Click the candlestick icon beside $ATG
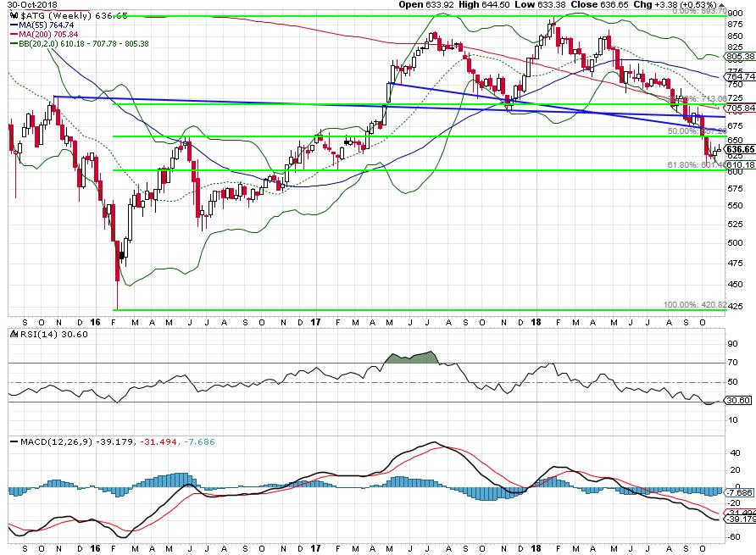This screenshot has height=555, width=756. coord(14,16)
